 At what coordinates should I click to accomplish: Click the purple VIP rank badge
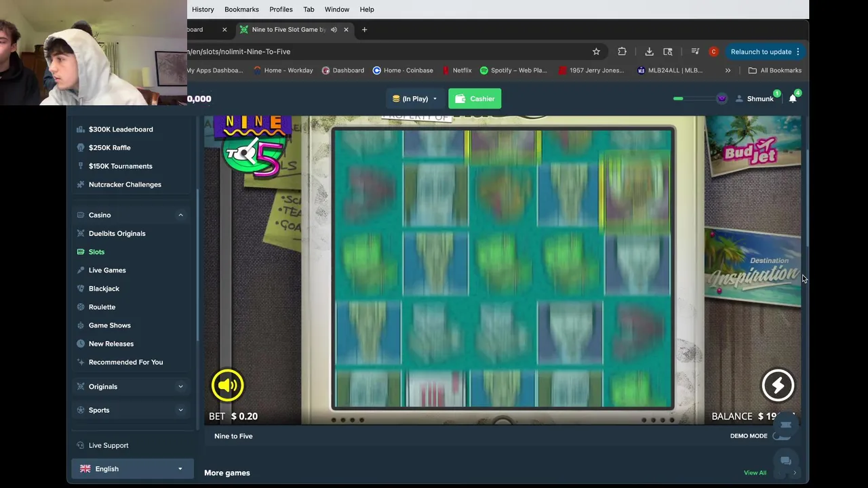pyautogui.click(x=722, y=99)
